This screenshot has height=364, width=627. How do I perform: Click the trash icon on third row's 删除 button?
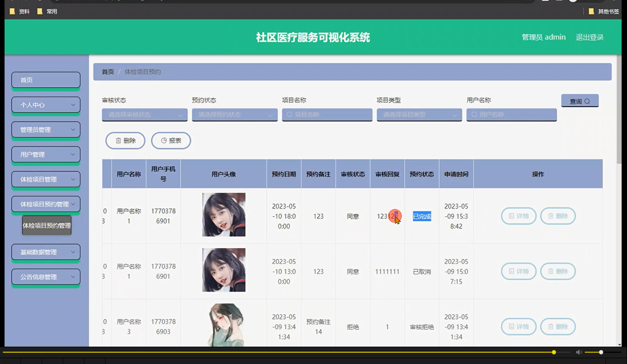tap(550, 327)
